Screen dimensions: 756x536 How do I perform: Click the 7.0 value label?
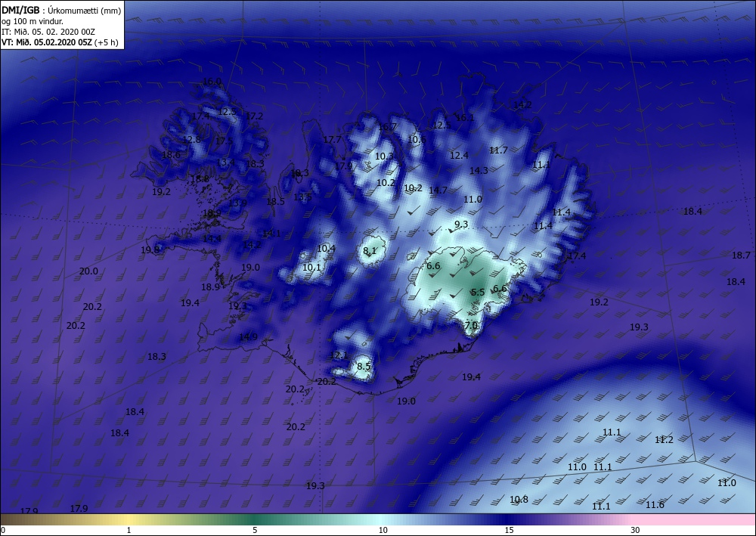pyautogui.click(x=470, y=325)
